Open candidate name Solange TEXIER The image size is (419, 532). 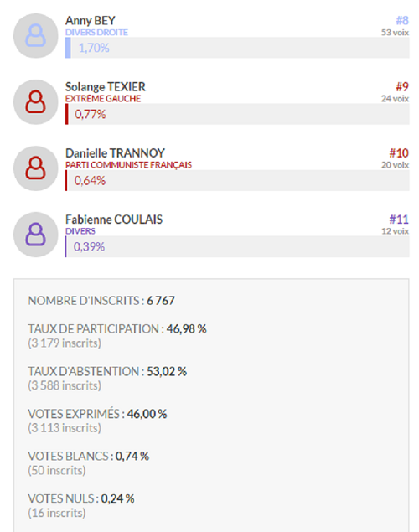[x=106, y=87]
